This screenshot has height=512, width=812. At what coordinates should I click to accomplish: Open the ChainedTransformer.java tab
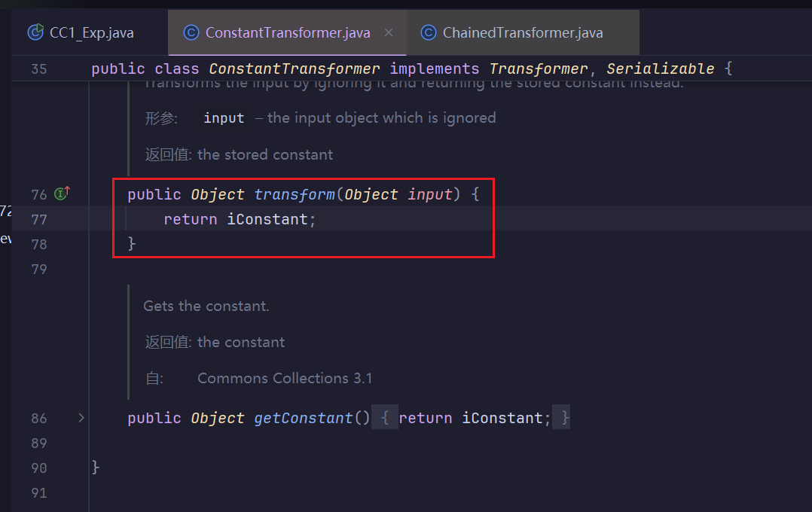(x=522, y=32)
